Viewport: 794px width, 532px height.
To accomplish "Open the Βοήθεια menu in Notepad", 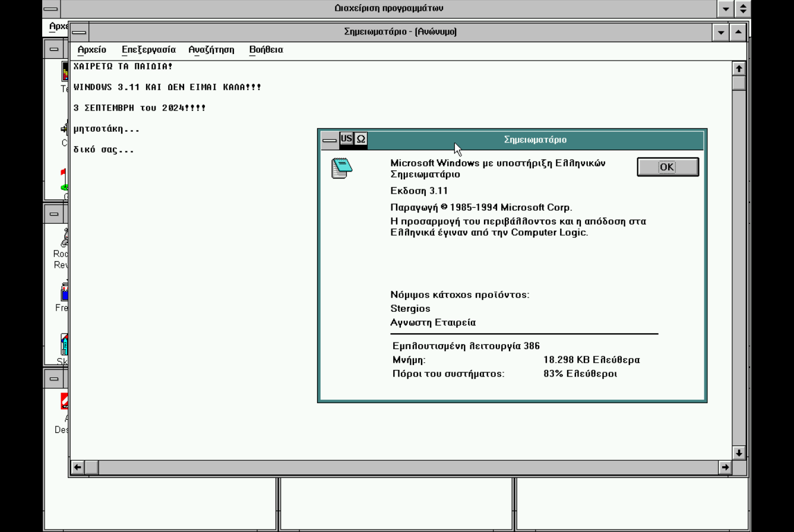I will coord(266,50).
